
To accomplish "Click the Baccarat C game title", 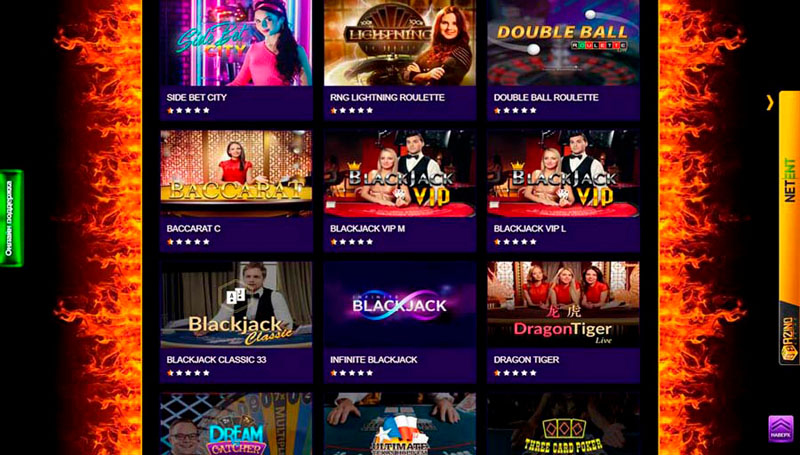I will pos(193,229).
